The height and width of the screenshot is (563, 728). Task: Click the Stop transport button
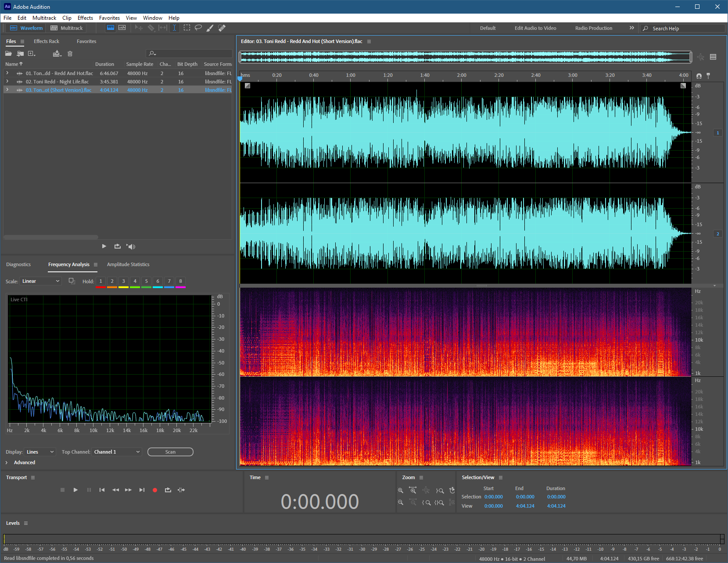pyautogui.click(x=62, y=490)
